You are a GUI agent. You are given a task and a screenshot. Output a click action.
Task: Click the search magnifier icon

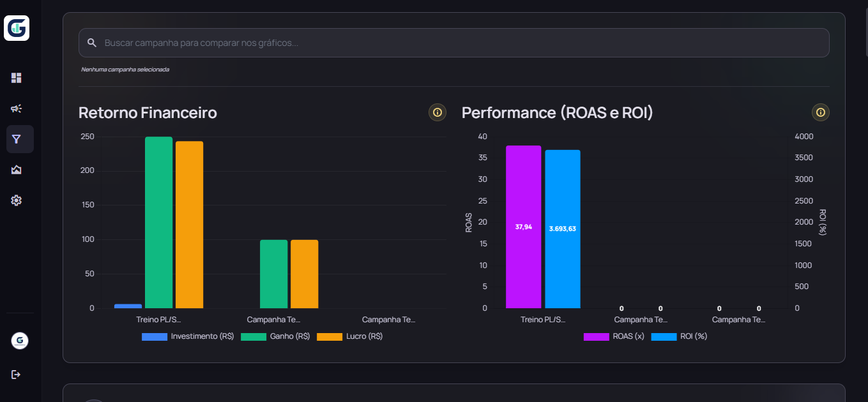click(92, 43)
